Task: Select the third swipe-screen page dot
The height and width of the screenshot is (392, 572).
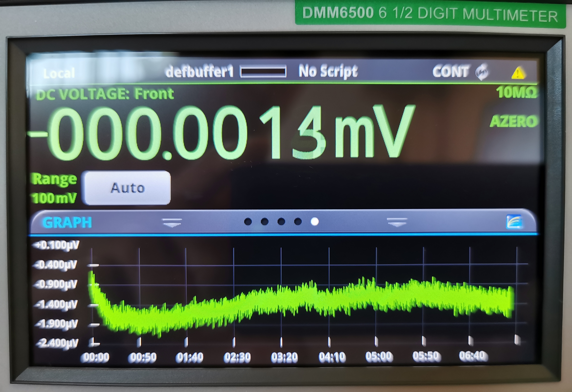Action: point(281,222)
